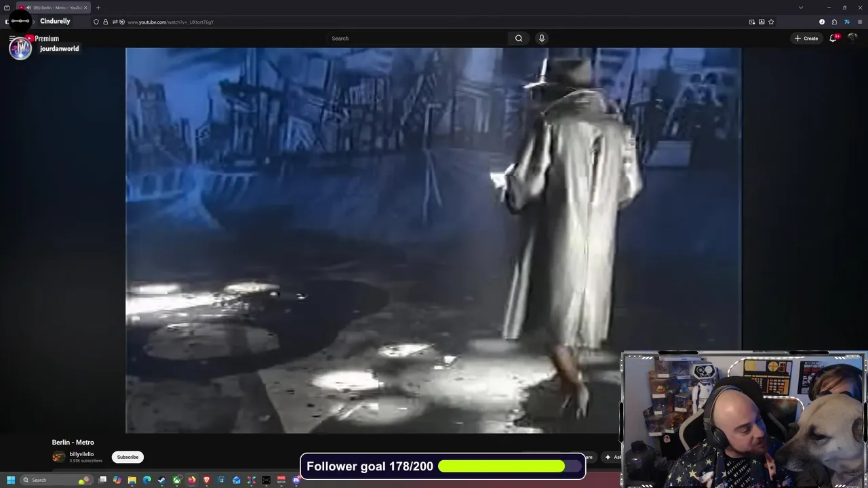The image size is (868, 488).
Task: Show the list all tabs dropdown
Action: pyautogui.click(x=801, y=7)
